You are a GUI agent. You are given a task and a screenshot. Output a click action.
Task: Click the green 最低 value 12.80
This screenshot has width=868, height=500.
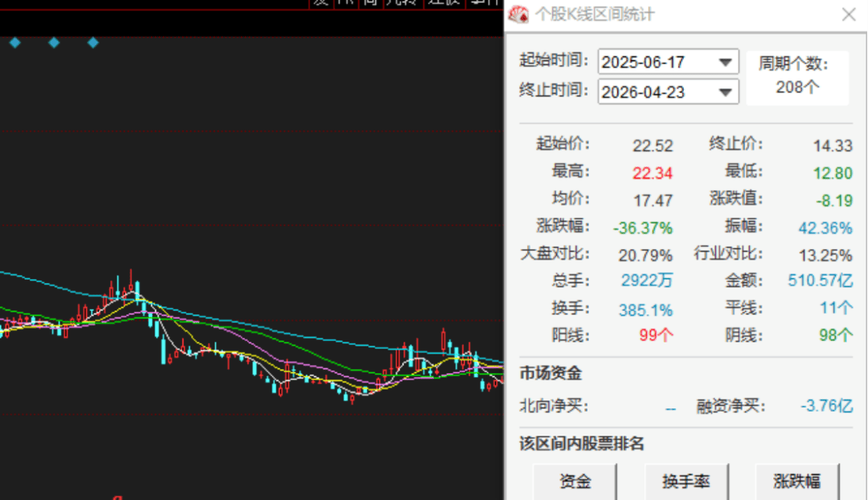(x=832, y=173)
